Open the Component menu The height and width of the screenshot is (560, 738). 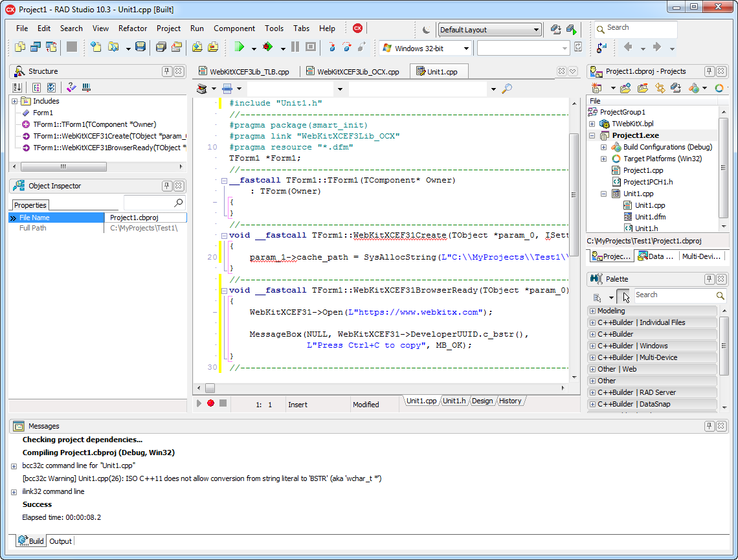point(234,28)
